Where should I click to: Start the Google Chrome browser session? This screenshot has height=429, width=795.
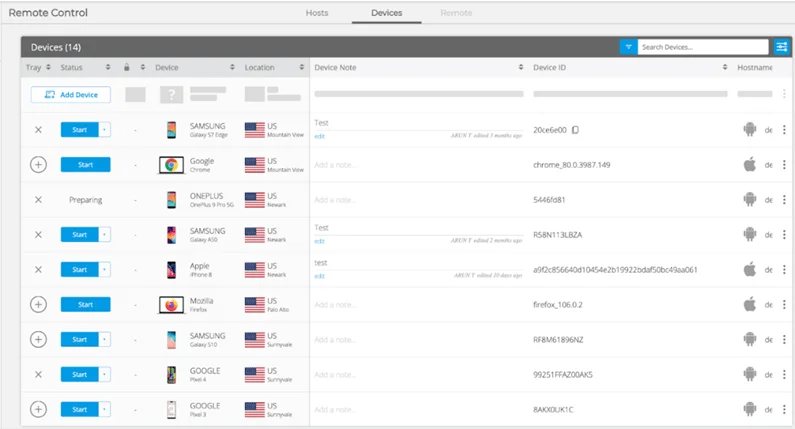tap(85, 164)
